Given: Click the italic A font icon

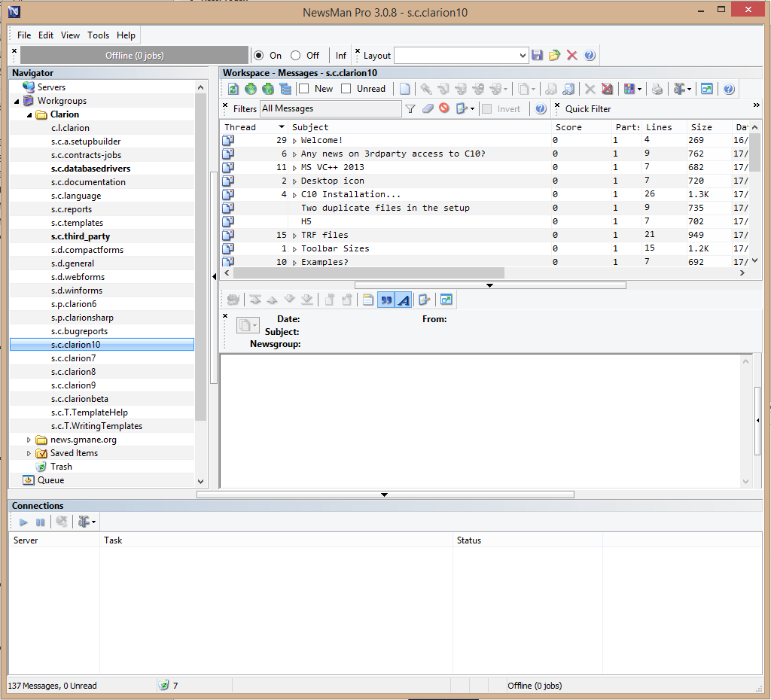Looking at the screenshot, I should (404, 300).
